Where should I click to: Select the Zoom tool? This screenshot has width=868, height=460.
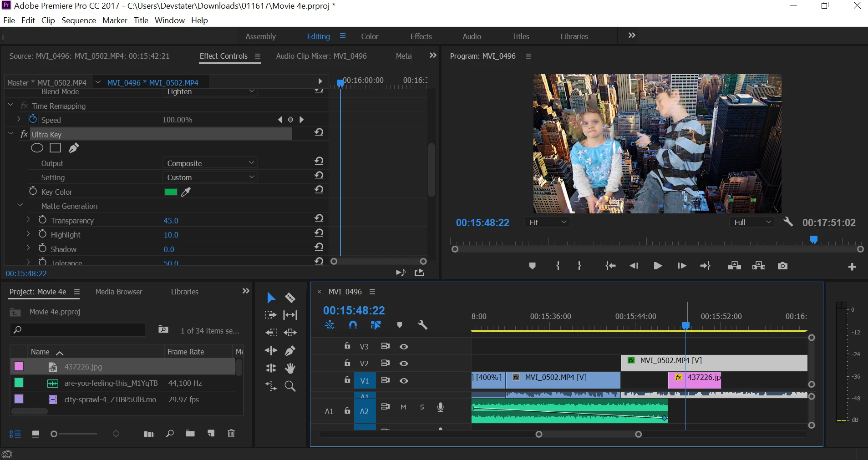click(x=290, y=386)
